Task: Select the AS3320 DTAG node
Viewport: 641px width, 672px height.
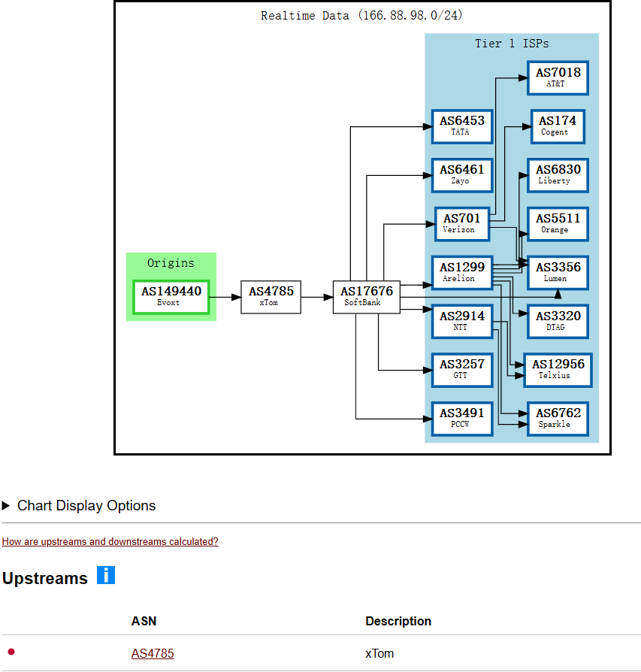Action: [x=558, y=322]
